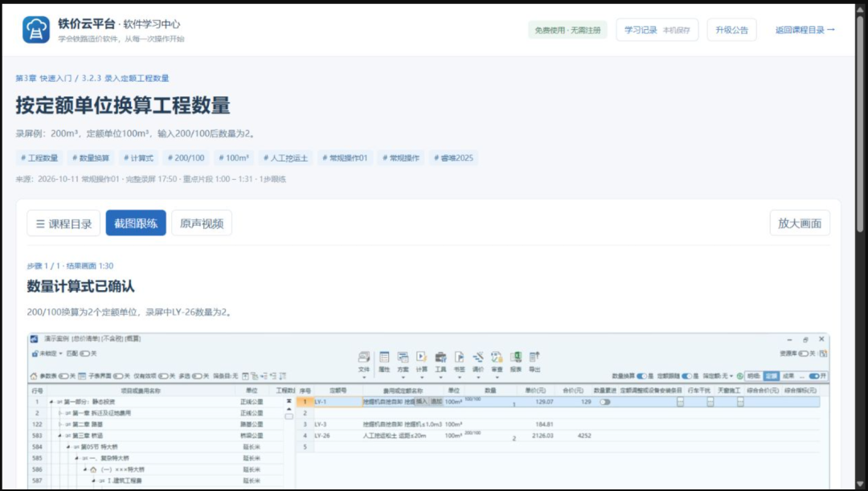Click the 书签 bookmark toolbar icon
Screen dimensions: 868x491
pos(460,357)
